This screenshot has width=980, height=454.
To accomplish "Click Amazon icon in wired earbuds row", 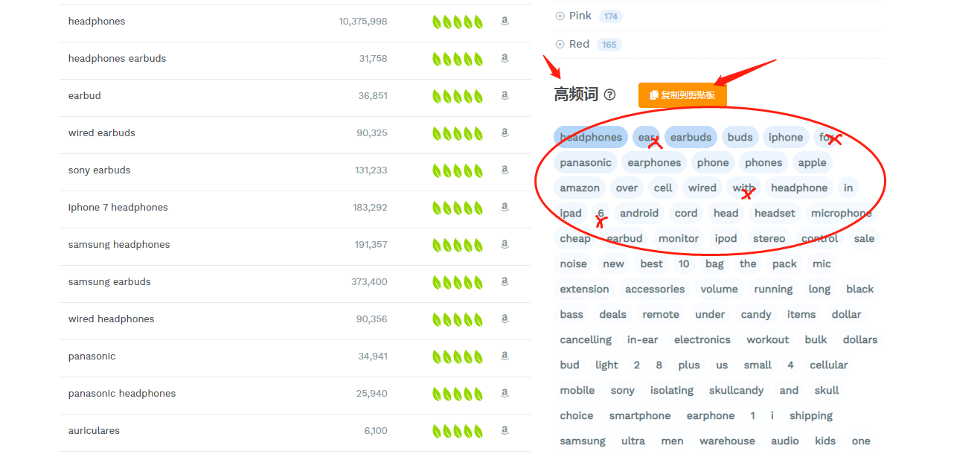I will pyautogui.click(x=505, y=133).
